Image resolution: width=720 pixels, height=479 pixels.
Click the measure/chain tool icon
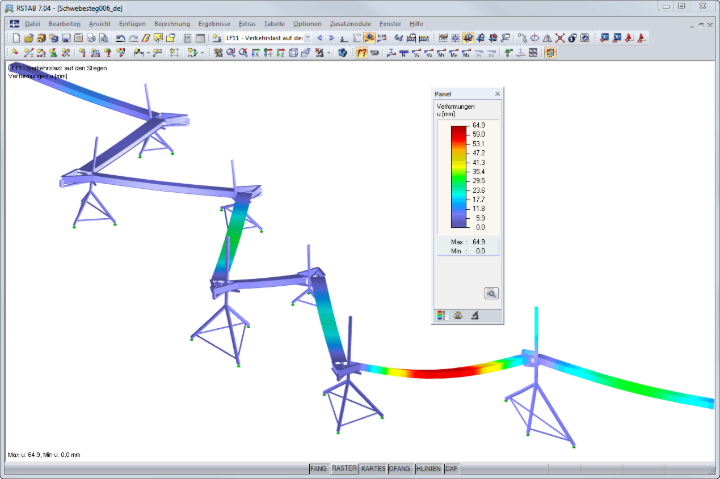pyautogui.click(x=522, y=38)
